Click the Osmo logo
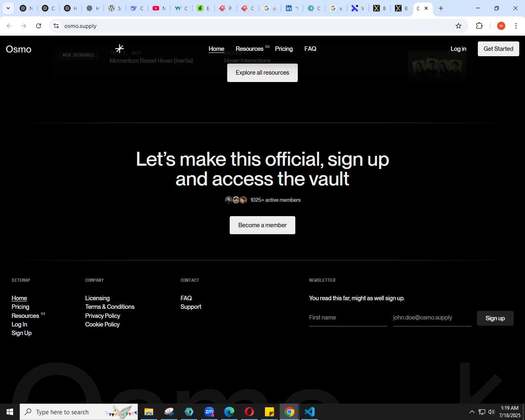 click(18, 49)
